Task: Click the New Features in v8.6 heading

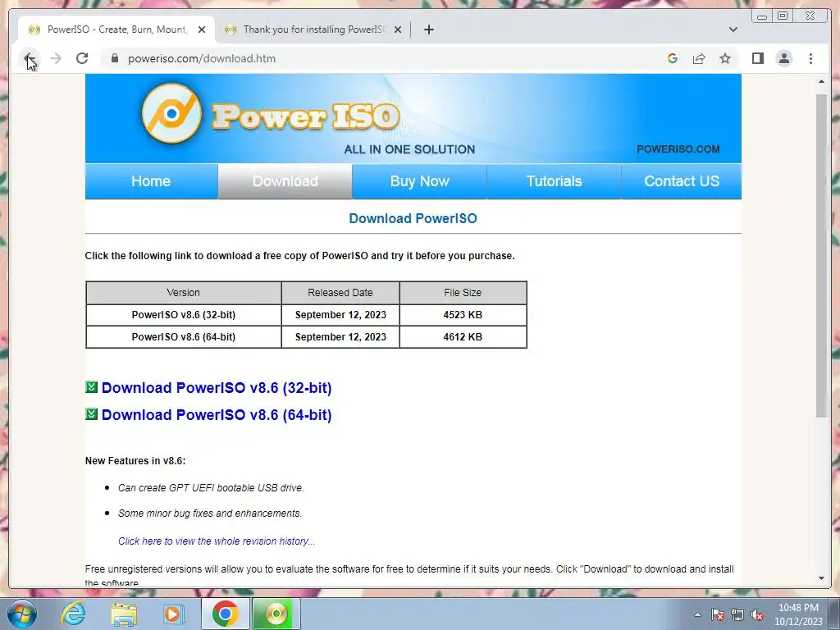Action: [x=135, y=461]
